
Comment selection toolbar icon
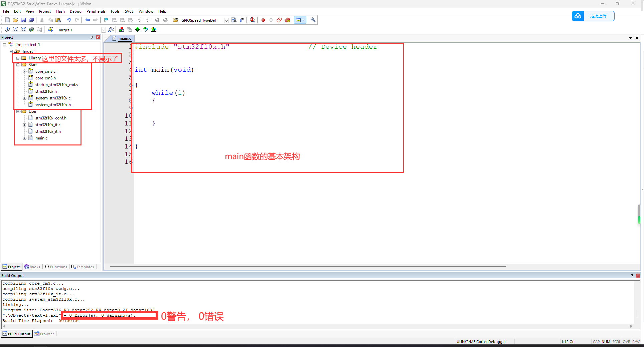tap(157, 20)
